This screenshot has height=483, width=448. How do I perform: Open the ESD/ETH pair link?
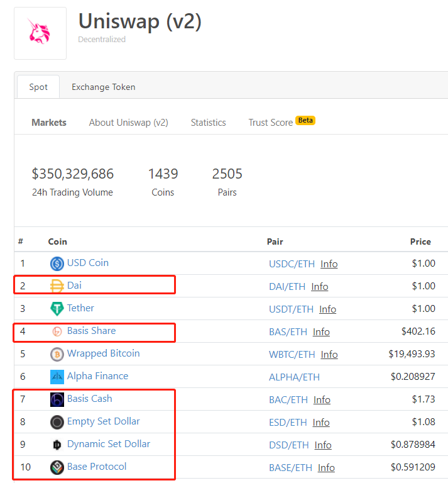pos(288,423)
